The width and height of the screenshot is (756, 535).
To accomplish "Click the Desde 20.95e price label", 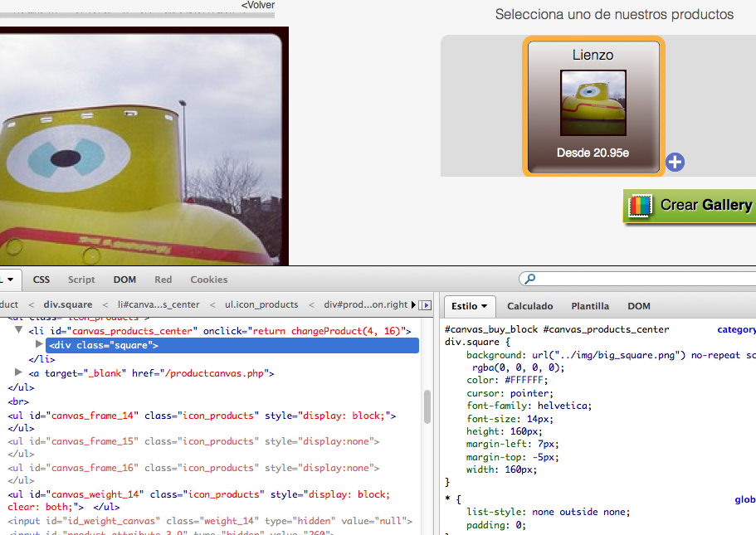I will pyautogui.click(x=593, y=153).
